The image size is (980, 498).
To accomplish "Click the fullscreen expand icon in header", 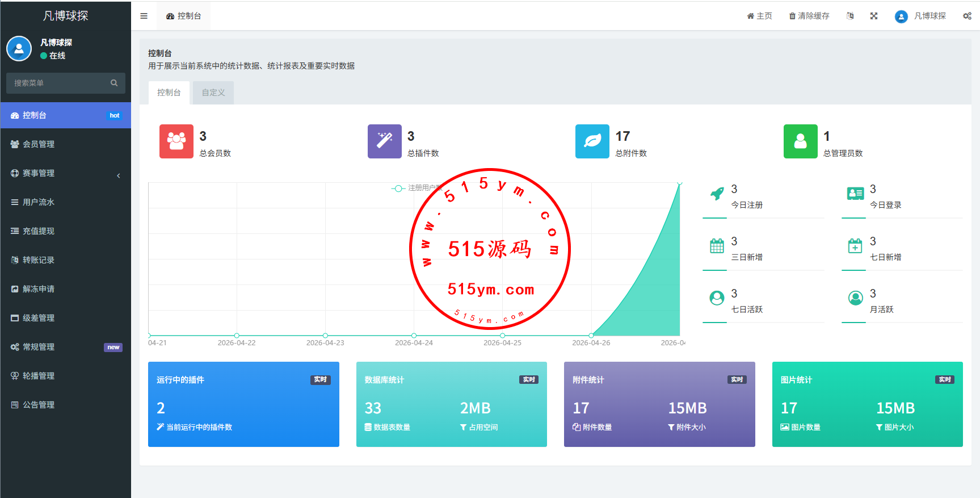I will click(874, 16).
